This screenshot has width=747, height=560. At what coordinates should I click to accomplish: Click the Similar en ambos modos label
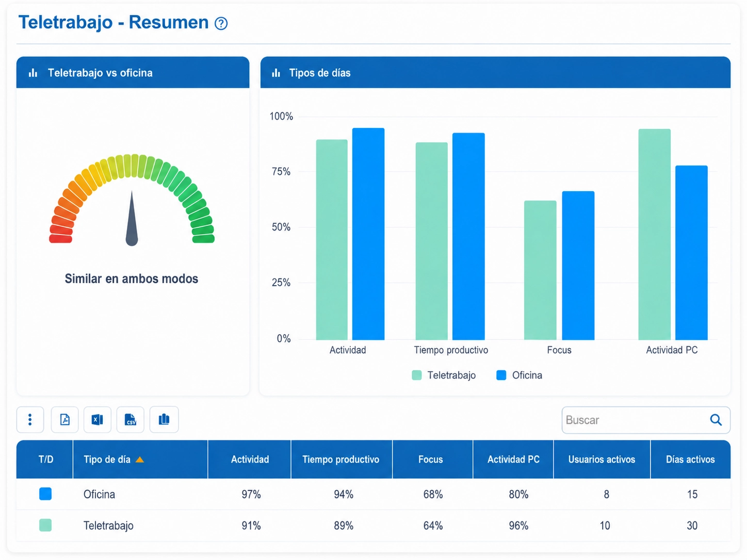point(132,279)
